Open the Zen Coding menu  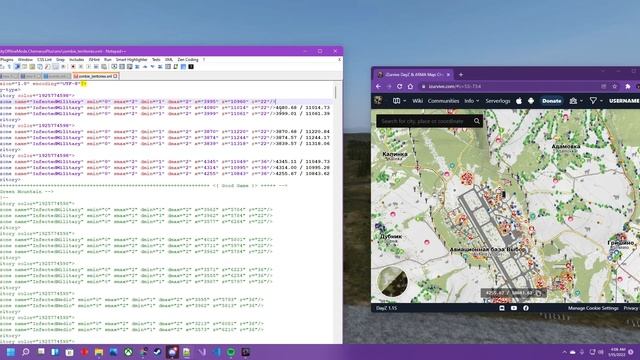pos(188,60)
